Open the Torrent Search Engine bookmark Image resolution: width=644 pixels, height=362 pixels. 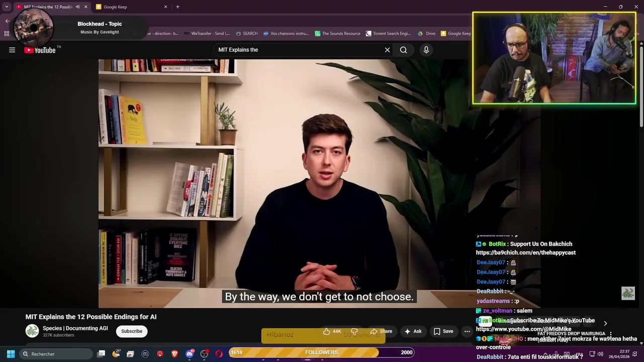(388, 34)
